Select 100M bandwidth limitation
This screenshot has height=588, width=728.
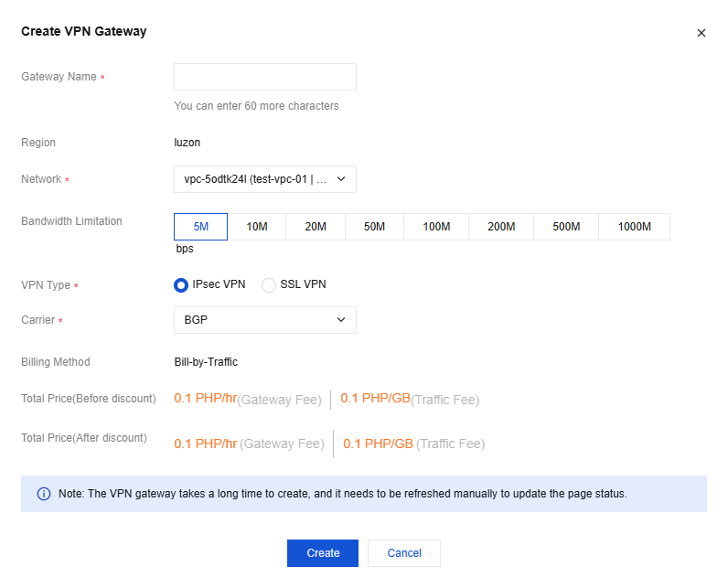click(x=436, y=227)
